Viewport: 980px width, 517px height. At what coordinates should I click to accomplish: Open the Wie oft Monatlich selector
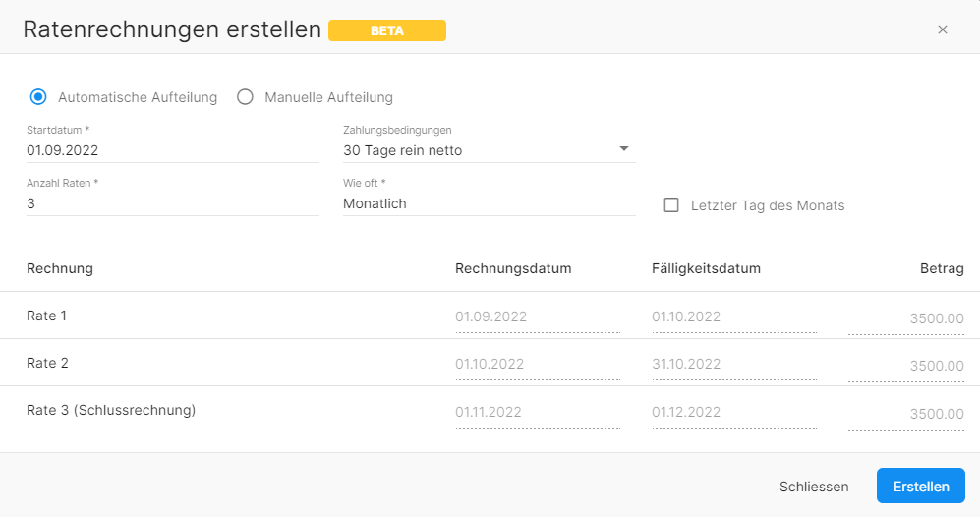pyautogui.click(x=489, y=203)
